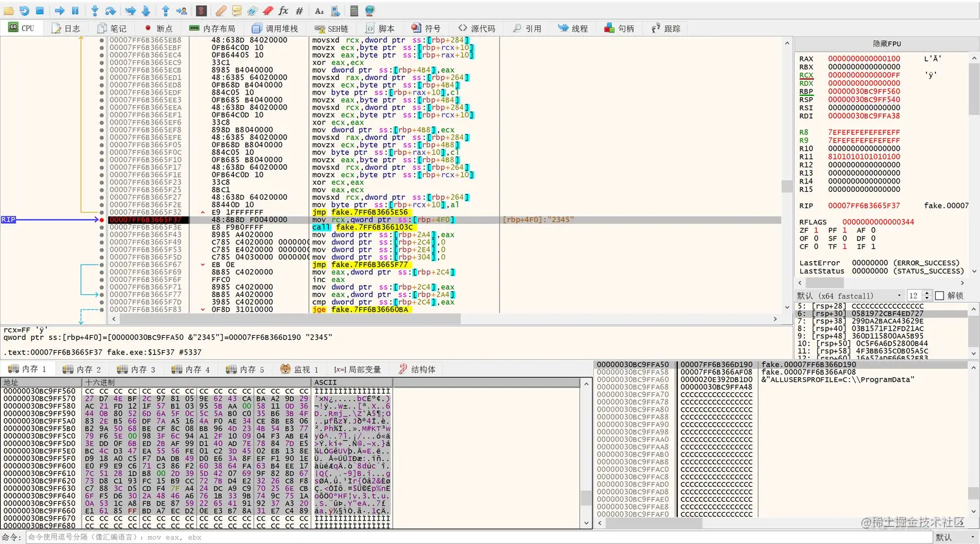Click the argument list scrollbar down arrow
The height and width of the screenshot is (544, 980).
[x=975, y=354]
